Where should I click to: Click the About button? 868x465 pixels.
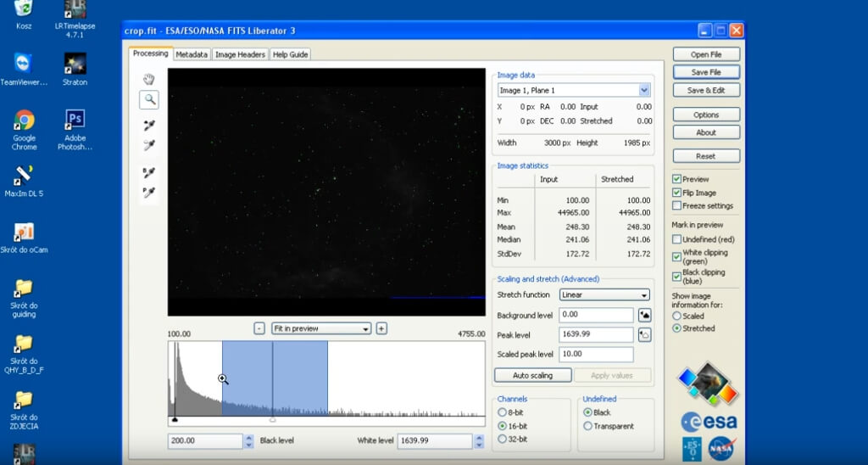point(706,132)
